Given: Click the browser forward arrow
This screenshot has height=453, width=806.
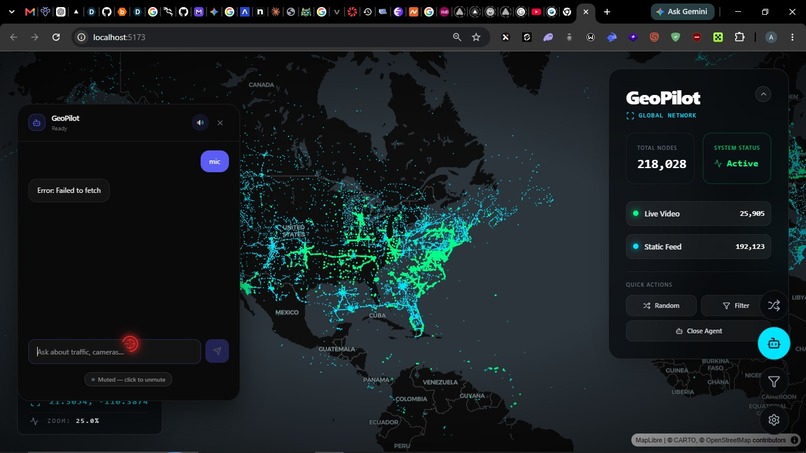Looking at the screenshot, I should (x=34, y=37).
